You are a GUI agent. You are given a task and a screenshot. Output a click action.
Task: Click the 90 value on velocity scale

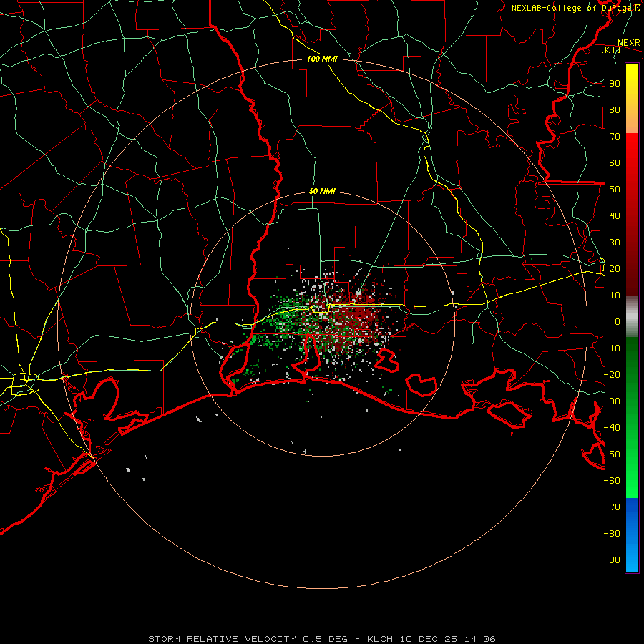tap(615, 84)
